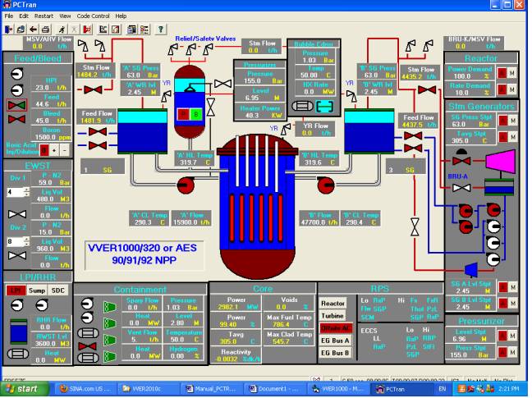Image resolution: width=532 pixels, height=398 pixels.
Task: Select the Sump tab in LPI/RHR
Action: 37,290
